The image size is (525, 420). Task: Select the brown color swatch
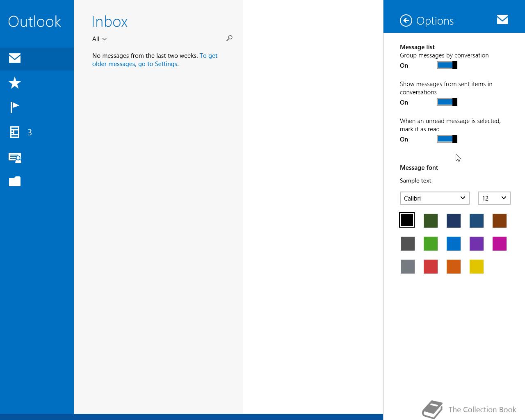coord(500,221)
